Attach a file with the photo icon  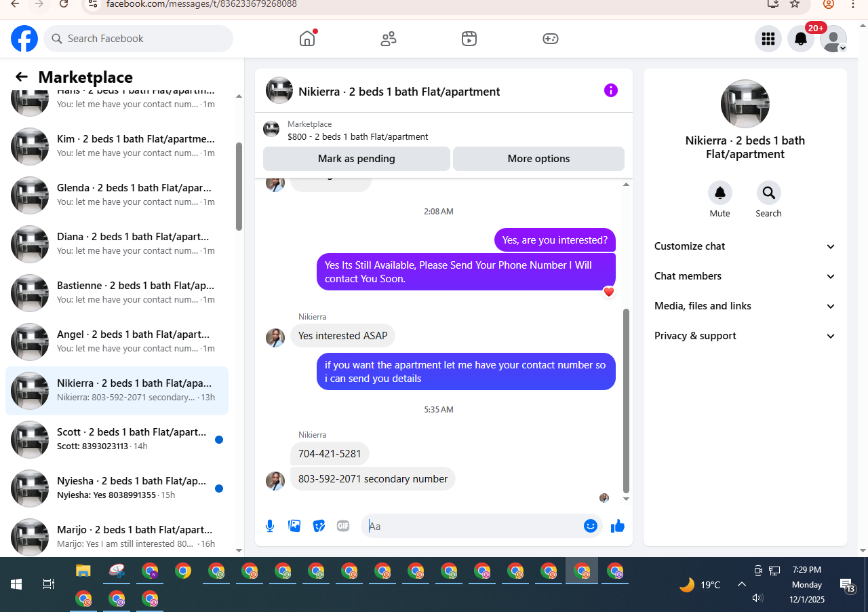point(294,526)
